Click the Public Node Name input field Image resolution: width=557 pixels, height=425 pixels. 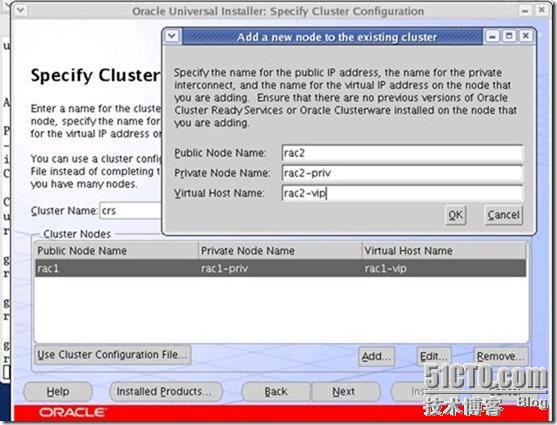(402, 153)
